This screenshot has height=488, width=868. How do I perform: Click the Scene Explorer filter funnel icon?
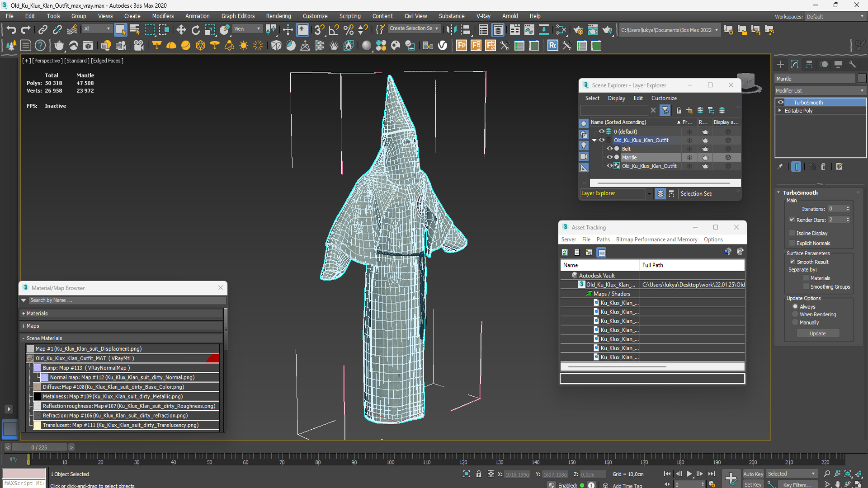665,110
